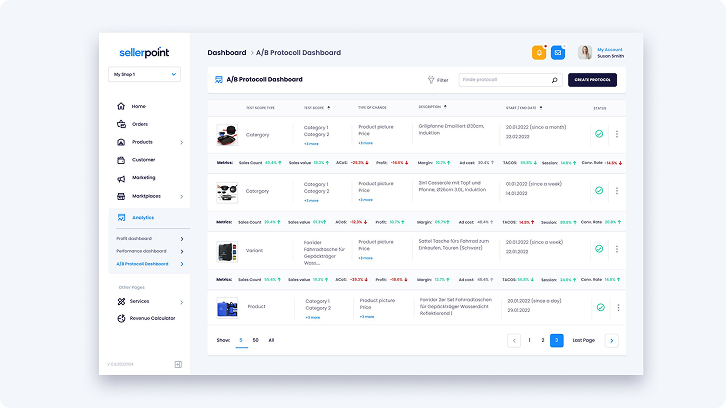Screen dimensions: 726x408
Task: Open three-dot menu for Product row
Action: (618, 308)
